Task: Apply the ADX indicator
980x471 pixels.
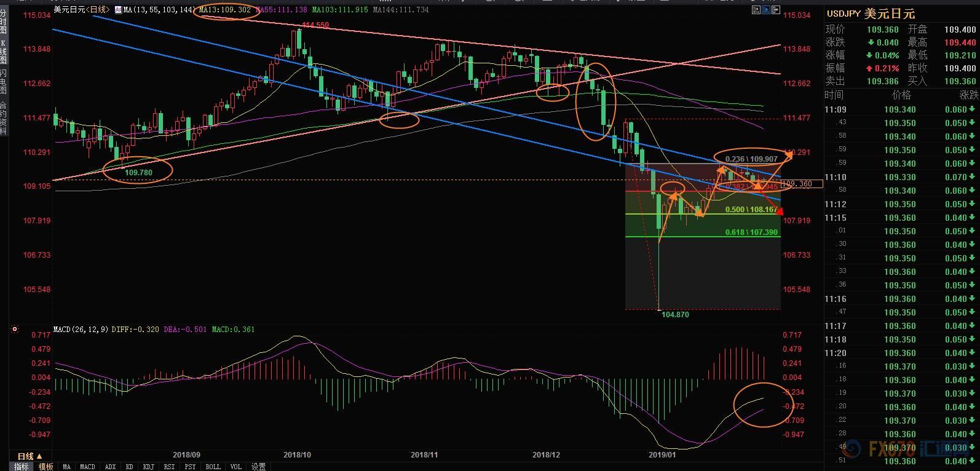Action: (110, 467)
